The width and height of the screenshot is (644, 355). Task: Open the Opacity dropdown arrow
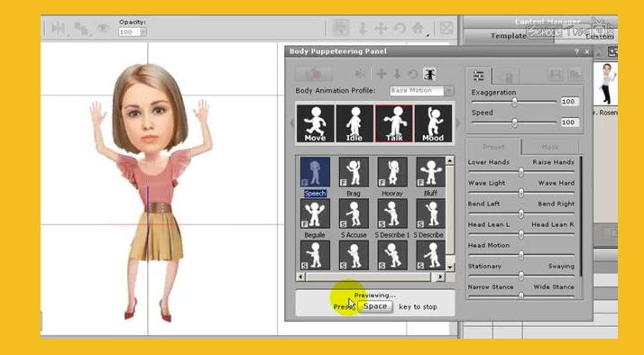click(143, 32)
